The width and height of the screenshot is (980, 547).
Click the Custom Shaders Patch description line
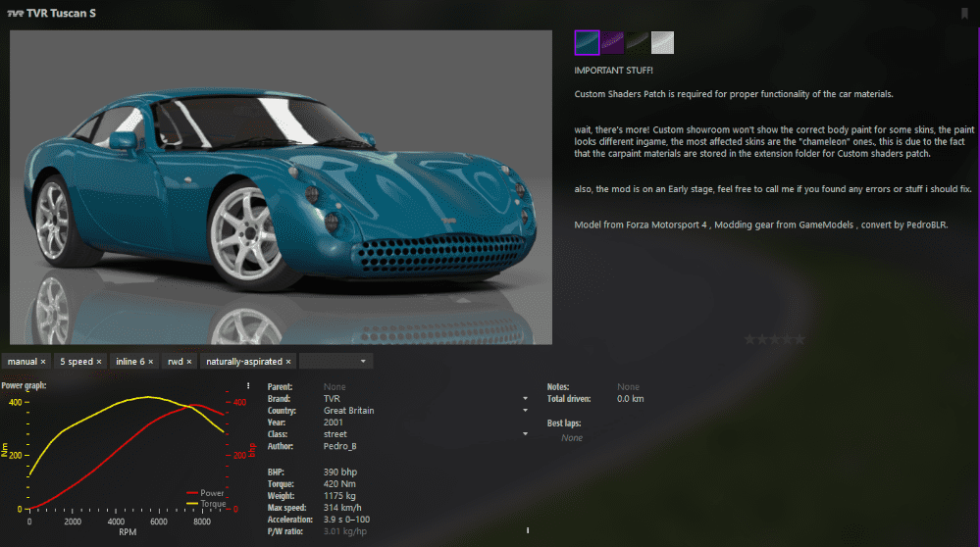pyautogui.click(x=734, y=94)
